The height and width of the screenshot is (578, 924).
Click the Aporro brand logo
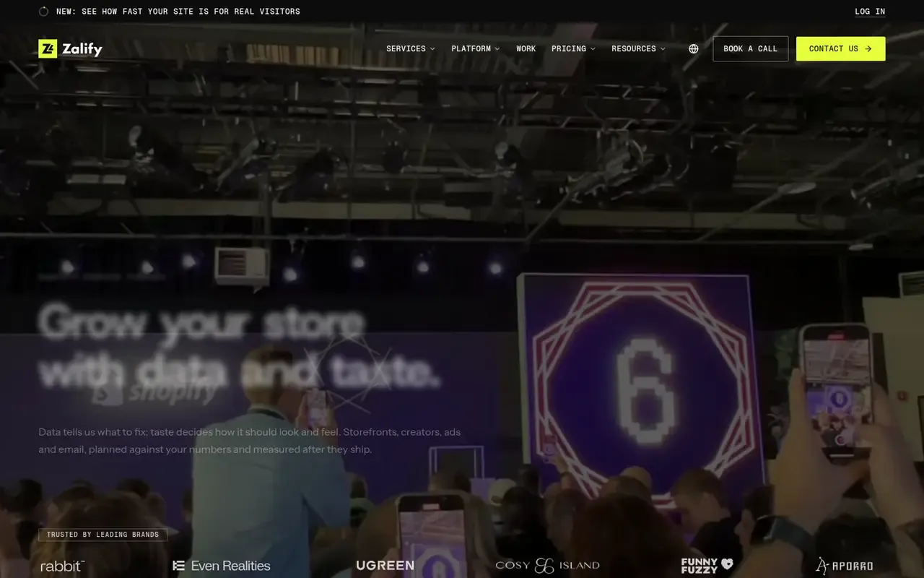pyautogui.click(x=844, y=566)
